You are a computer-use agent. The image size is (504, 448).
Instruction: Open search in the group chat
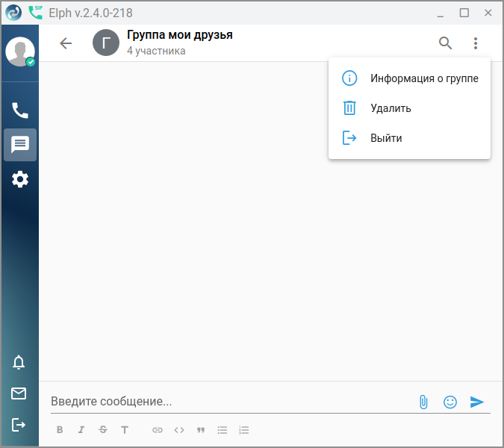446,43
